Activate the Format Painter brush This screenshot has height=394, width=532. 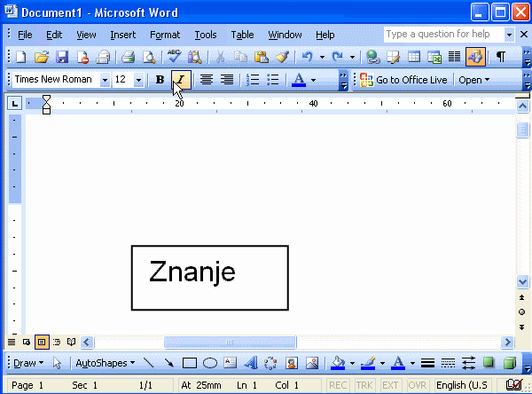tap(282, 57)
